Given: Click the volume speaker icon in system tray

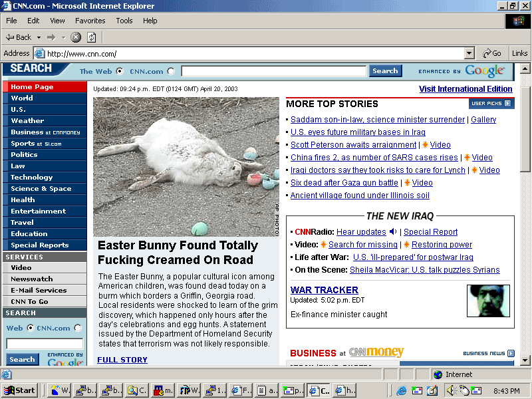Looking at the screenshot, I should point(451,391).
